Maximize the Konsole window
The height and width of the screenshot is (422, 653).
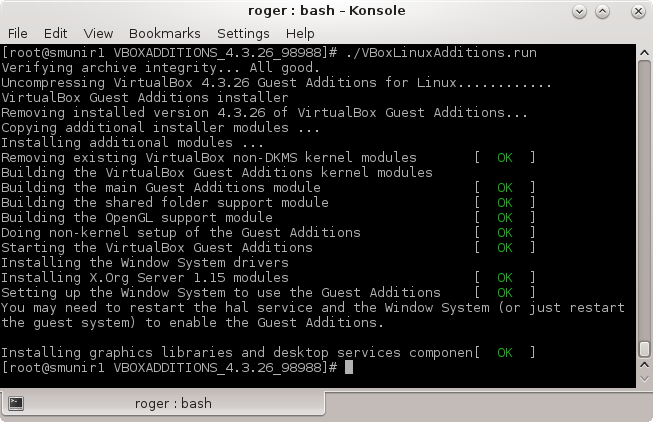602,11
